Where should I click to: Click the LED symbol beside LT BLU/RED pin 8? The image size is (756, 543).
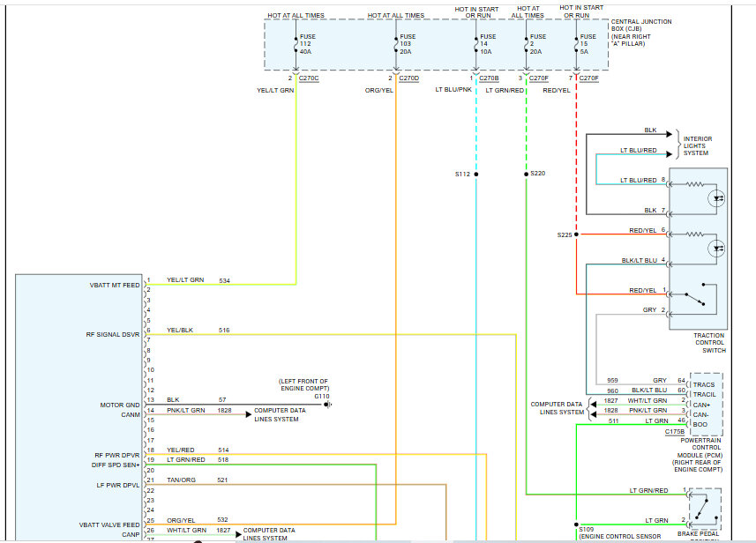[716, 198]
